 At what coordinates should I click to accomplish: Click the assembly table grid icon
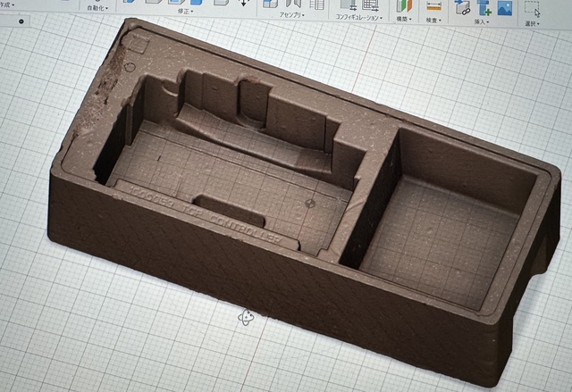pos(316,4)
